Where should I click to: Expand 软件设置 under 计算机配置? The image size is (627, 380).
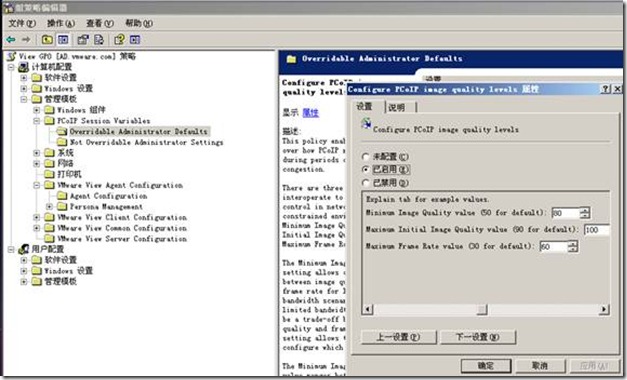click(x=24, y=78)
